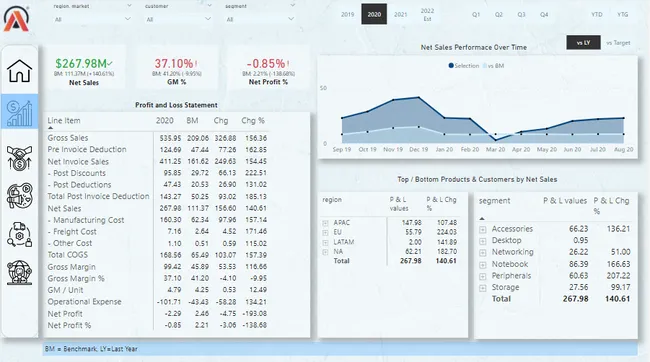This screenshot has height=362, width=650.
Task: Select the finance chart icon in sidebar
Action: pyautogui.click(x=19, y=112)
